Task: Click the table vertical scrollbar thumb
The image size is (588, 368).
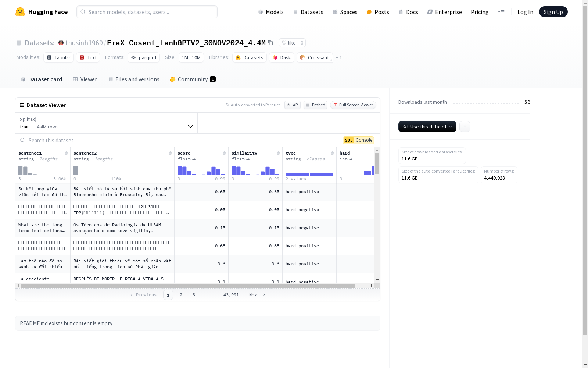Action: coord(377,163)
